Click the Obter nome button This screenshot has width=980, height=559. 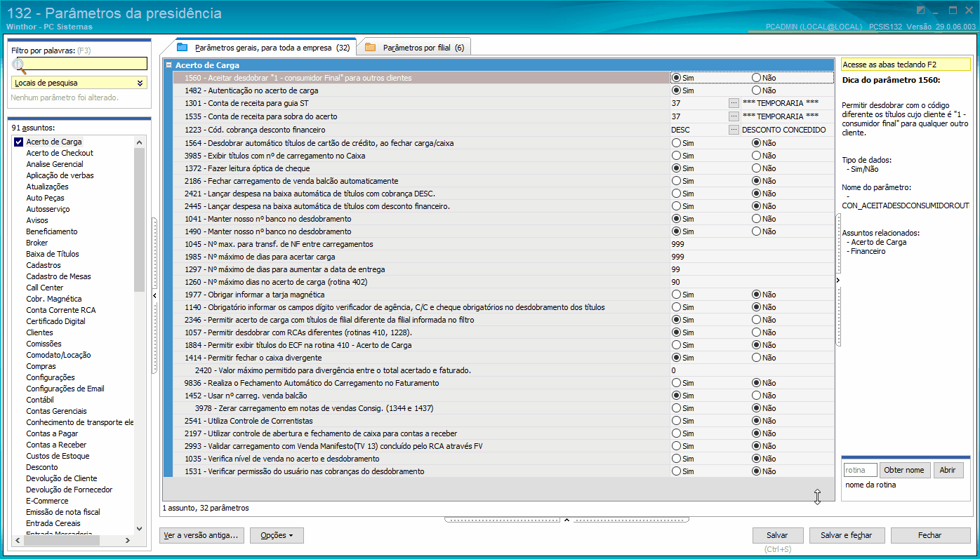[x=904, y=470]
